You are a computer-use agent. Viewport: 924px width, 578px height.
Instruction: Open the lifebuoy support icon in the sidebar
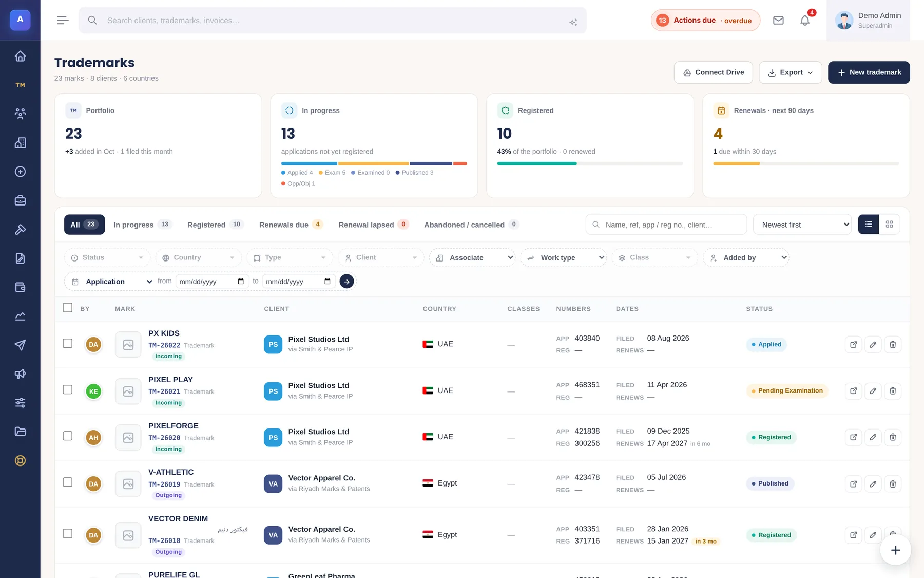(20, 460)
